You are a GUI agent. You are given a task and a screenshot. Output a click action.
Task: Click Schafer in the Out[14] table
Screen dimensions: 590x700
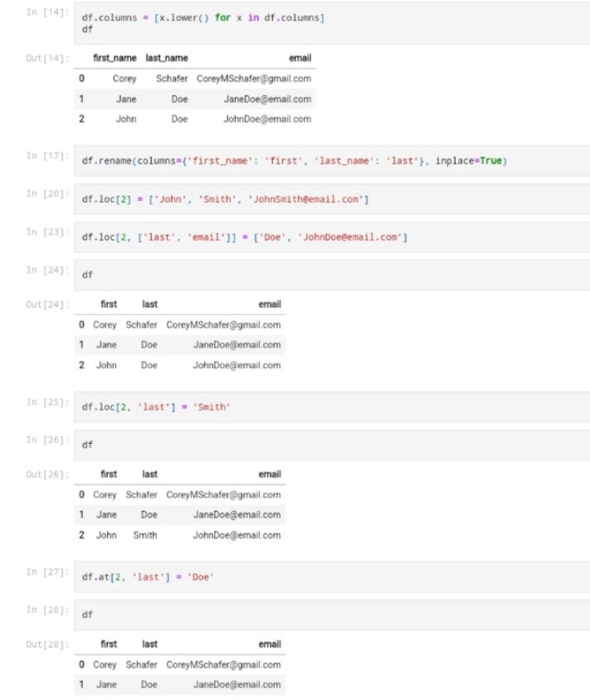[x=172, y=79]
